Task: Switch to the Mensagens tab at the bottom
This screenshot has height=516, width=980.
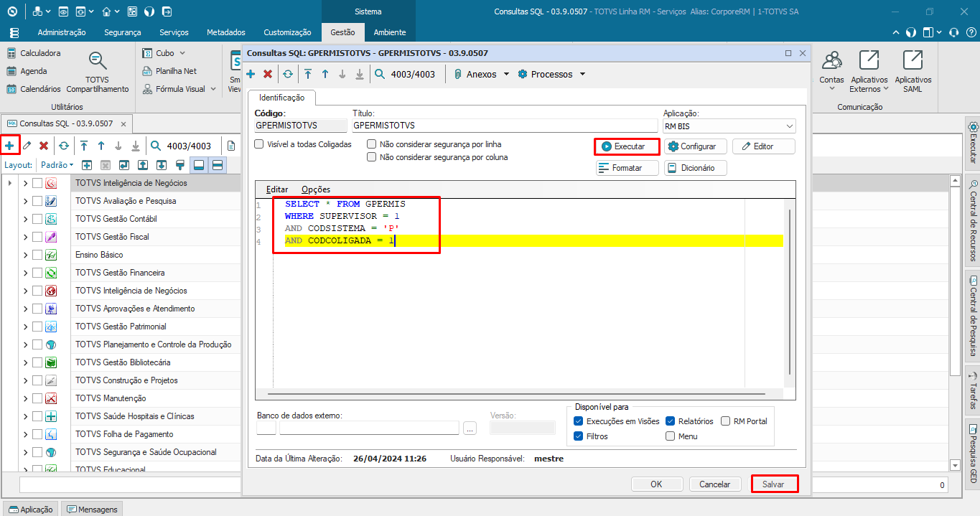Action: coord(92,509)
